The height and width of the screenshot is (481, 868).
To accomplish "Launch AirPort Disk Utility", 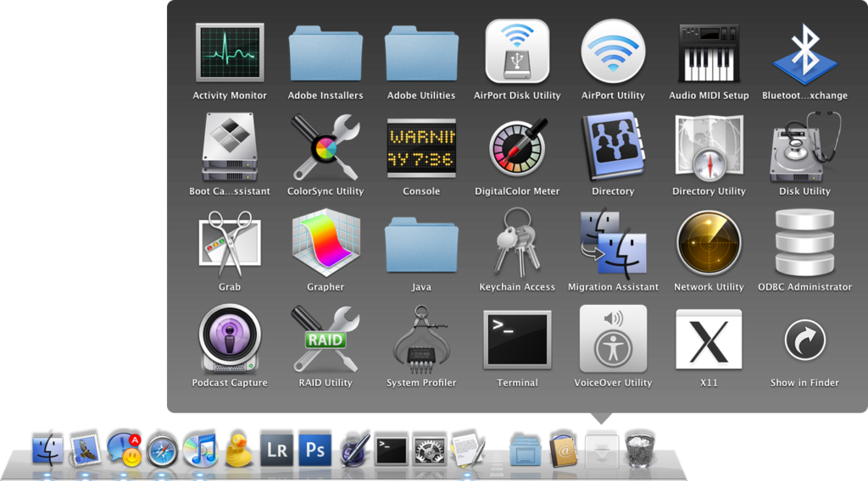I will [x=517, y=52].
